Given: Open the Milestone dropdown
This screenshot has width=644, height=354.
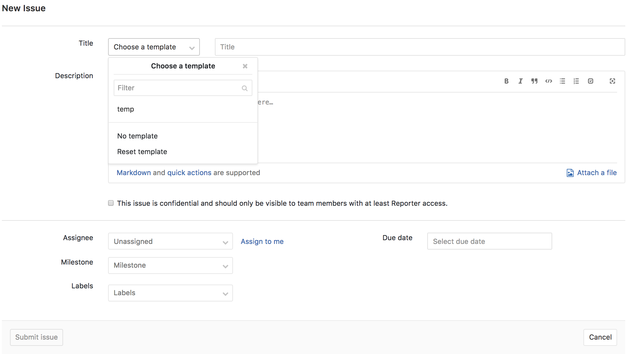Looking at the screenshot, I should (170, 265).
